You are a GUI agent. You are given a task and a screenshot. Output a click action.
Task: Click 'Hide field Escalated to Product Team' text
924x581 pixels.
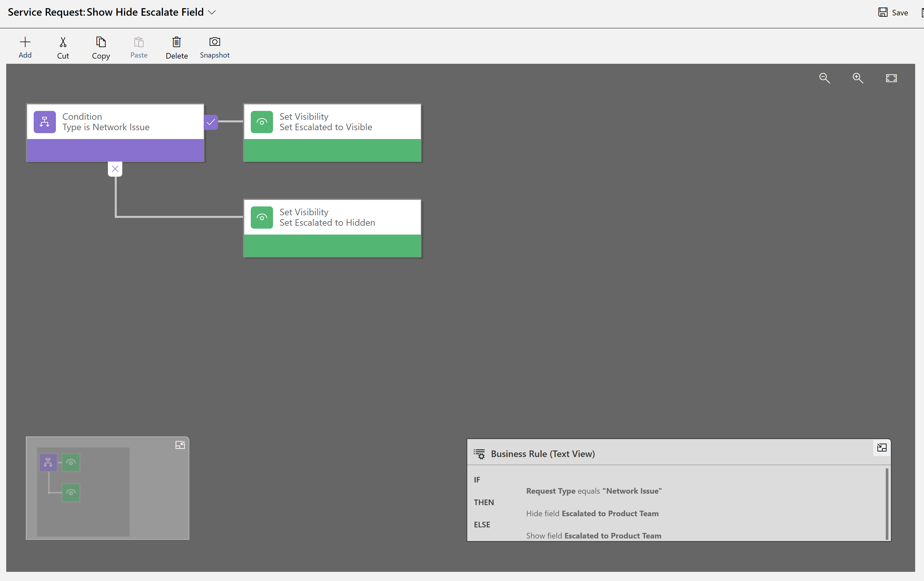(x=592, y=513)
